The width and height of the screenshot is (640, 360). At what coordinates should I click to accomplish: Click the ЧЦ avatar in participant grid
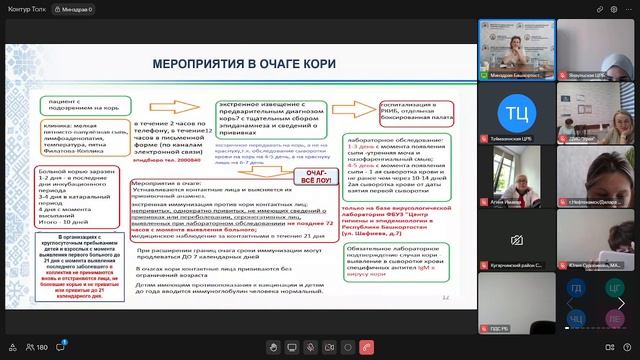(576, 318)
